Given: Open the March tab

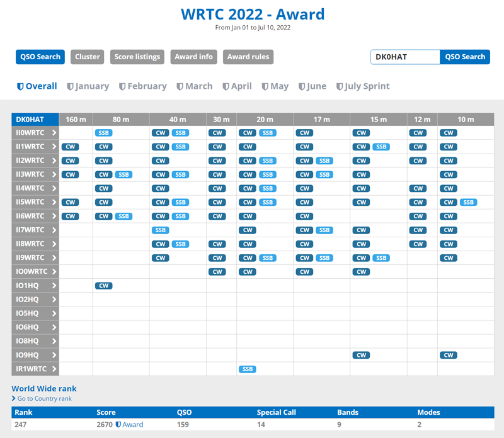Looking at the screenshot, I should pyautogui.click(x=195, y=86).
